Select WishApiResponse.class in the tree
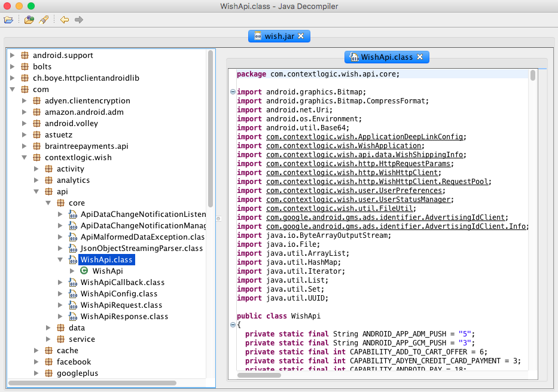 [x=124, y=317]
